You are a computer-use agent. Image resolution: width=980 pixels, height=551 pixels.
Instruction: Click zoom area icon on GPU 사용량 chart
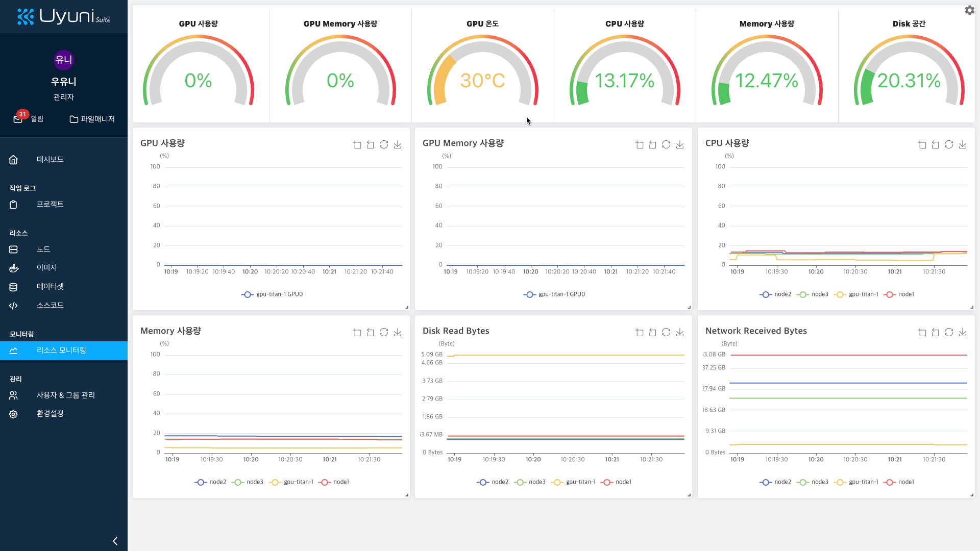pos(357,144)
